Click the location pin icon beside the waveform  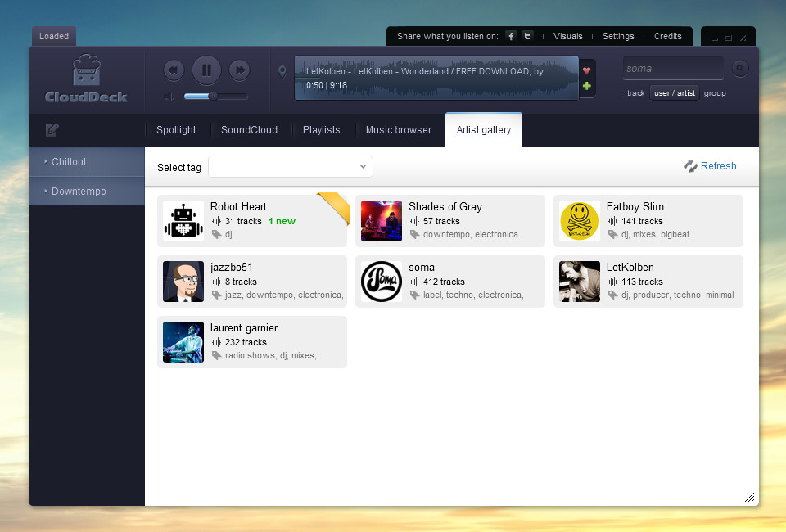(282, 72)
